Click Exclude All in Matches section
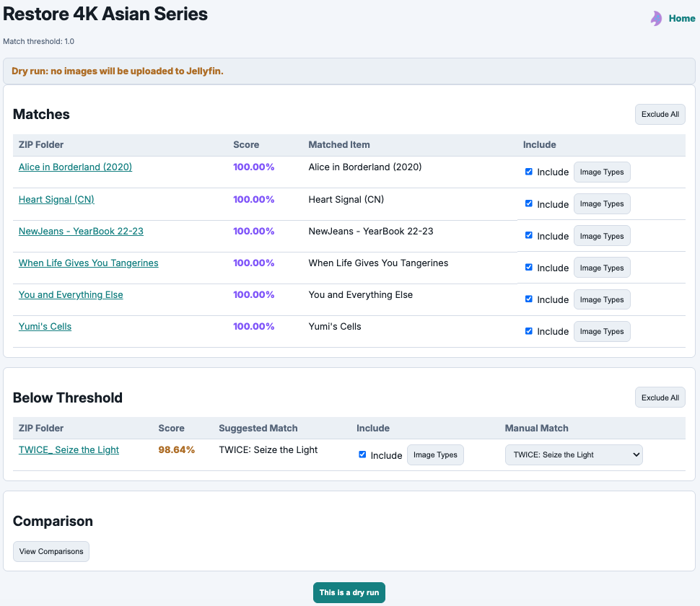The height and width of the screenshot is (606, 700). click(660, 114)
